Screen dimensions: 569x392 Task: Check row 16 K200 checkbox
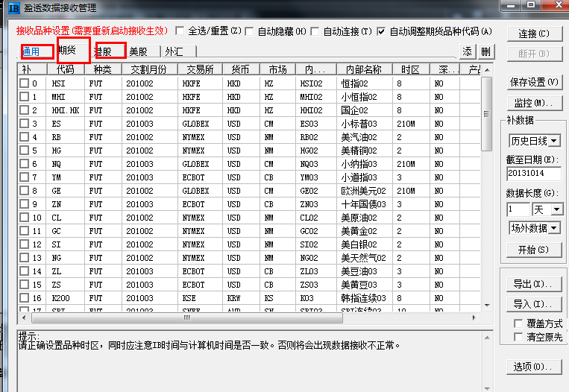(x=25, y=298)
